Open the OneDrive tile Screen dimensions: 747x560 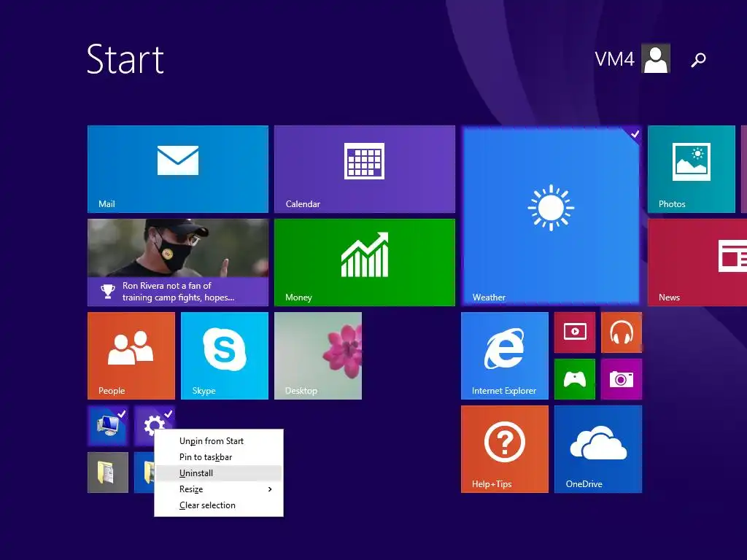[598, 449]
